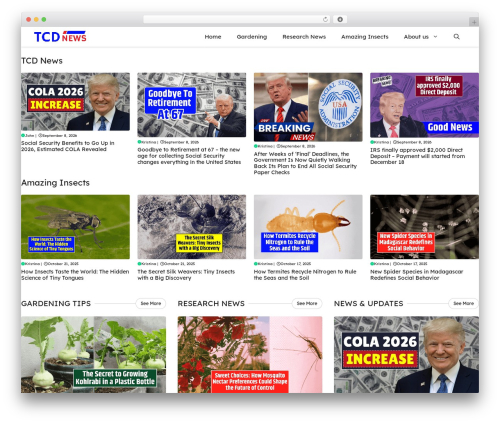Open the Gardening menu item
This screenshot has width=500, height=423.
click(x=252, y=37)
